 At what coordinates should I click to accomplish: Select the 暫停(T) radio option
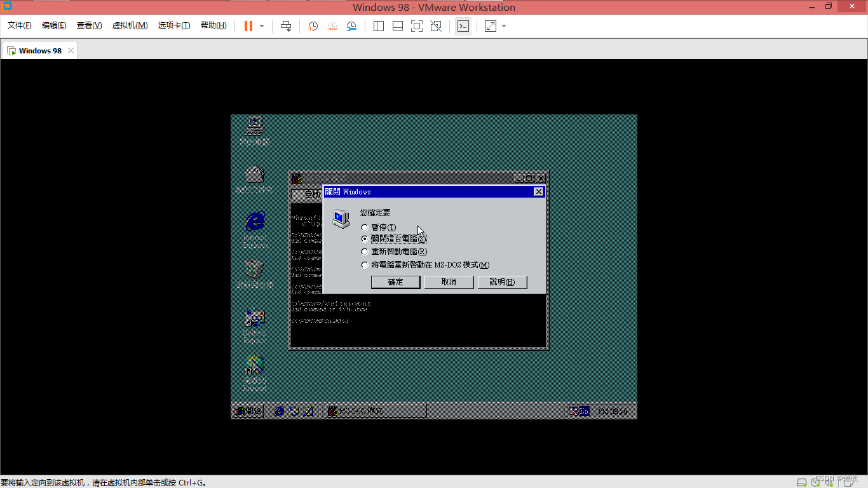pos(379,227)
